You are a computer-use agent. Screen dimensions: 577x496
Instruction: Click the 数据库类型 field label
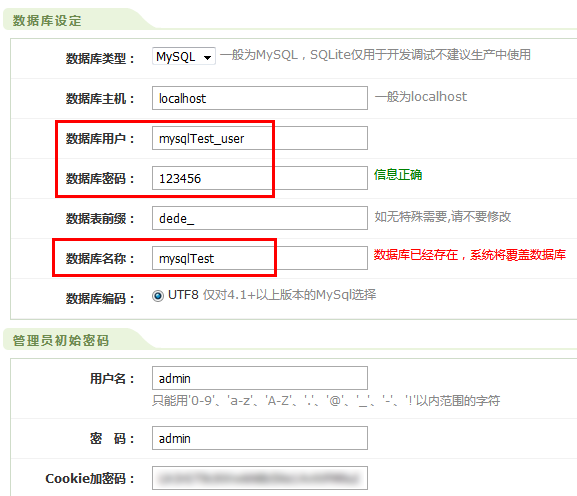(x=100, y=58)
